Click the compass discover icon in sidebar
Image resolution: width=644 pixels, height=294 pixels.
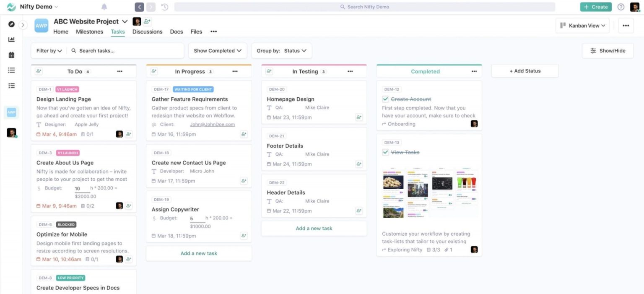11,24
